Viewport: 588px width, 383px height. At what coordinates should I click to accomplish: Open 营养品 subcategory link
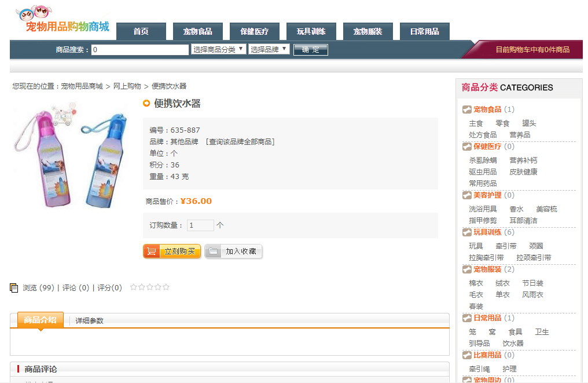point(520,135)
